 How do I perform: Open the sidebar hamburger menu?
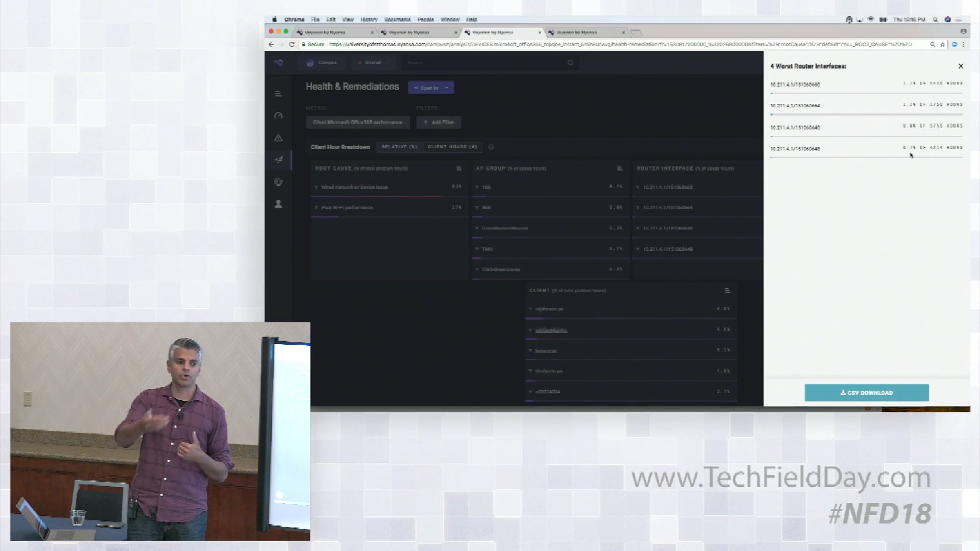click(278, 94)
